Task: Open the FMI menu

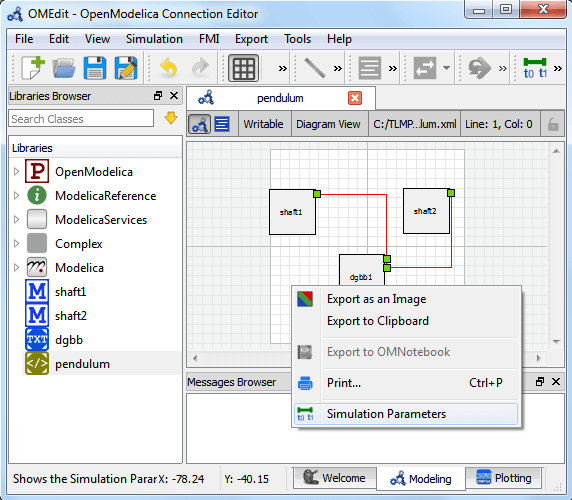Action: [x=209, y=39]
